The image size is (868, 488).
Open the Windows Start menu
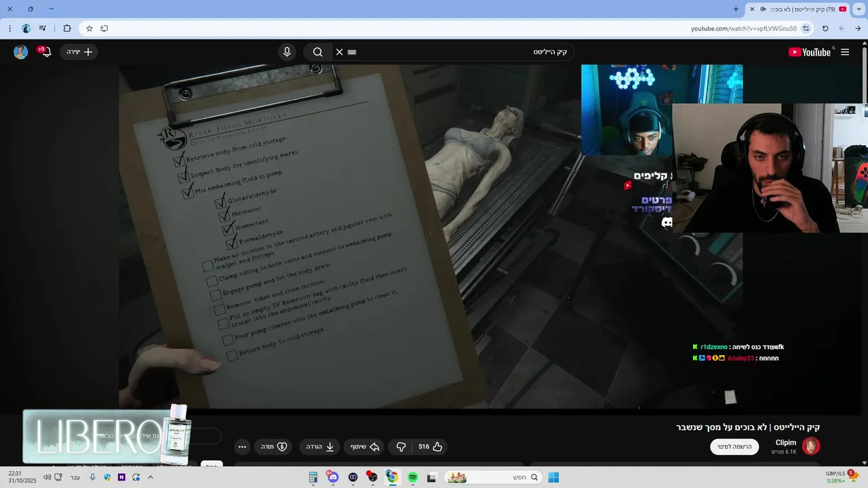[553, 477]
